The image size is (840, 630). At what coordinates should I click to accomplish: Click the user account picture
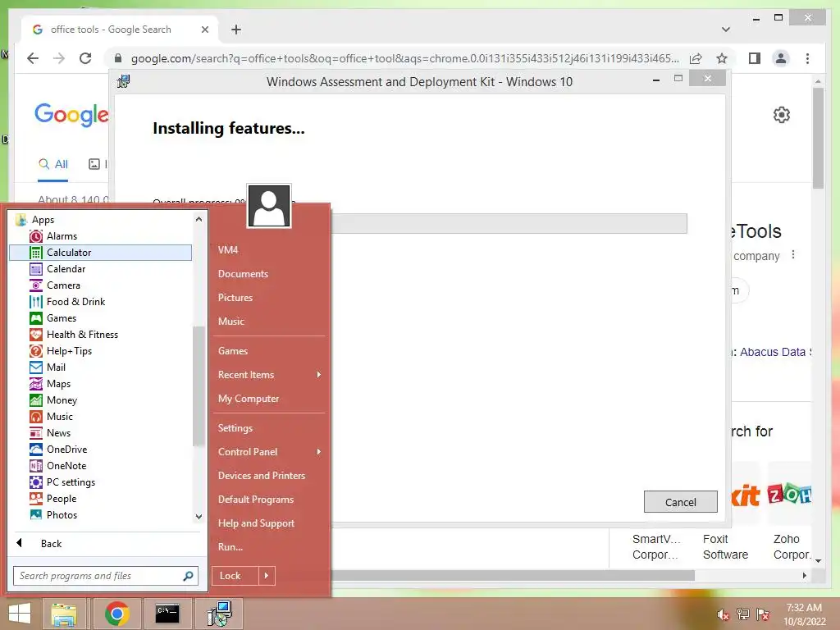click(269, 206)
